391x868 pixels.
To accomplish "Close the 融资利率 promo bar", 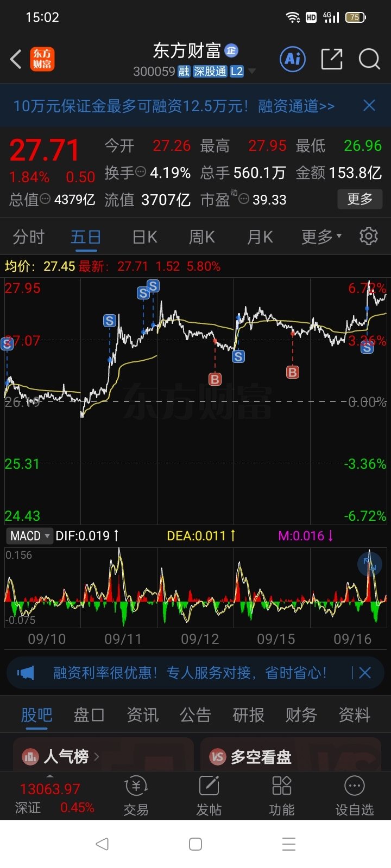I will coord(365,673).
